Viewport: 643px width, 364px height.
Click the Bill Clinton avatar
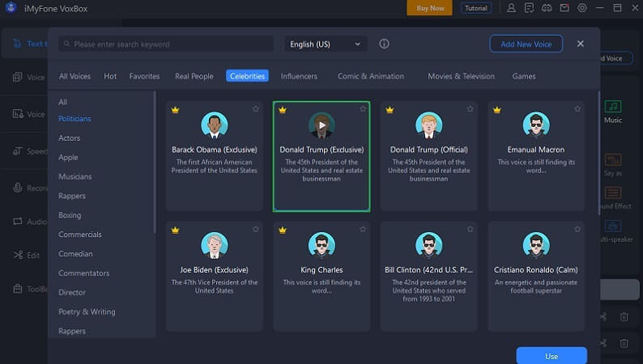coord(429,245)
